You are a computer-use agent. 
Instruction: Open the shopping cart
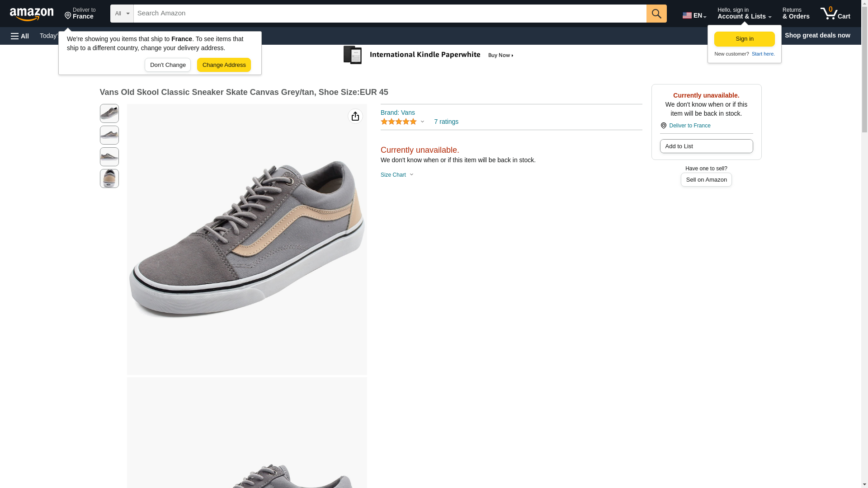835,14
